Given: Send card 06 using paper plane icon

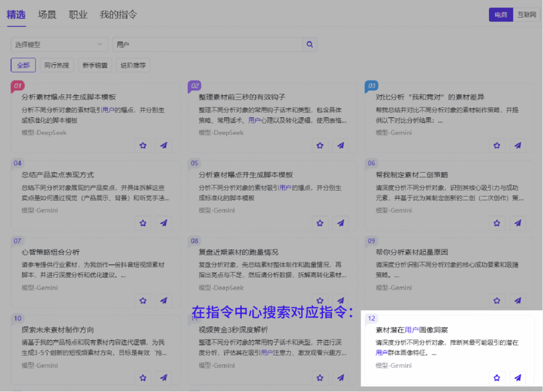Looking at the screenshot, I should pyautogui.click(x=518, y=223).
